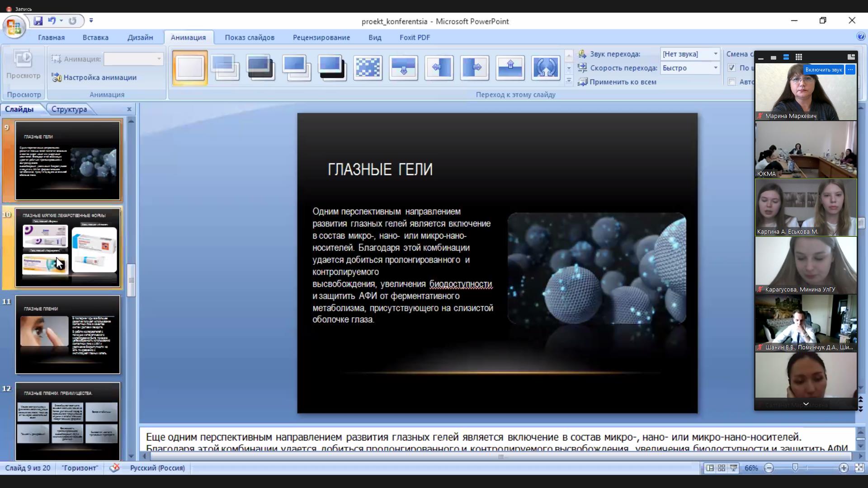Open the Рецензирование ribbon tab
868x488 pixels.
(x=321, y=38)
